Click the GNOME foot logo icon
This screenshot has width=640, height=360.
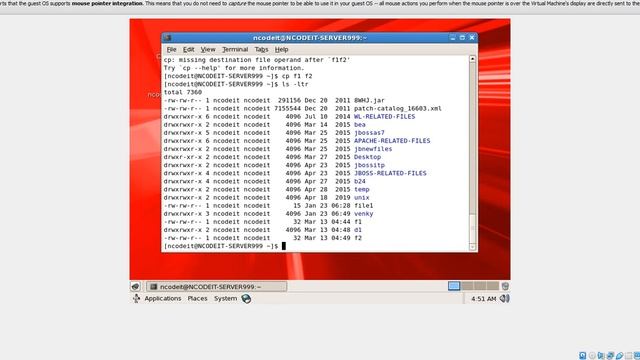click(x=136, y=298)
